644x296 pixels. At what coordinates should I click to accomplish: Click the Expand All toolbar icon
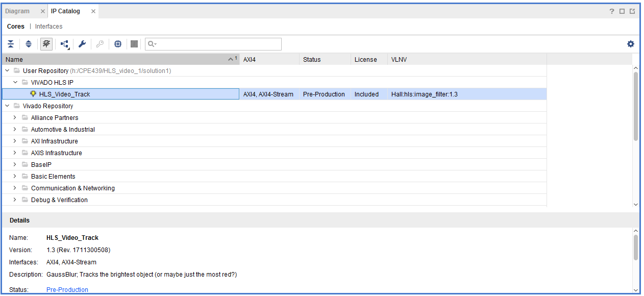29,44
